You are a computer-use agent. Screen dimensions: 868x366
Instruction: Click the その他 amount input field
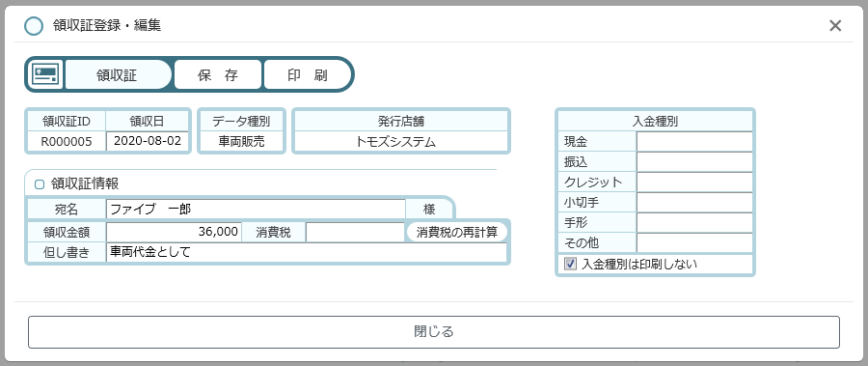[694, 242]
